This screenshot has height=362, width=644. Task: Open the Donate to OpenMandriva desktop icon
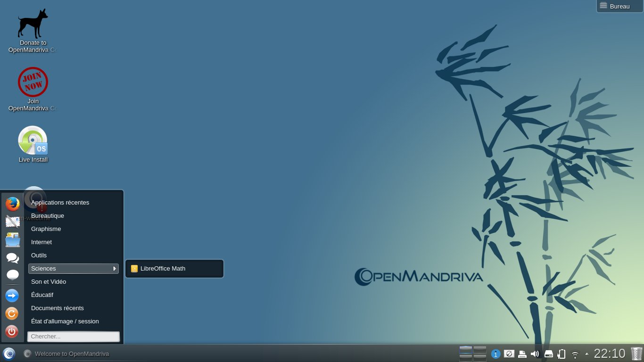pyautogui.click(x=33, y=31)
